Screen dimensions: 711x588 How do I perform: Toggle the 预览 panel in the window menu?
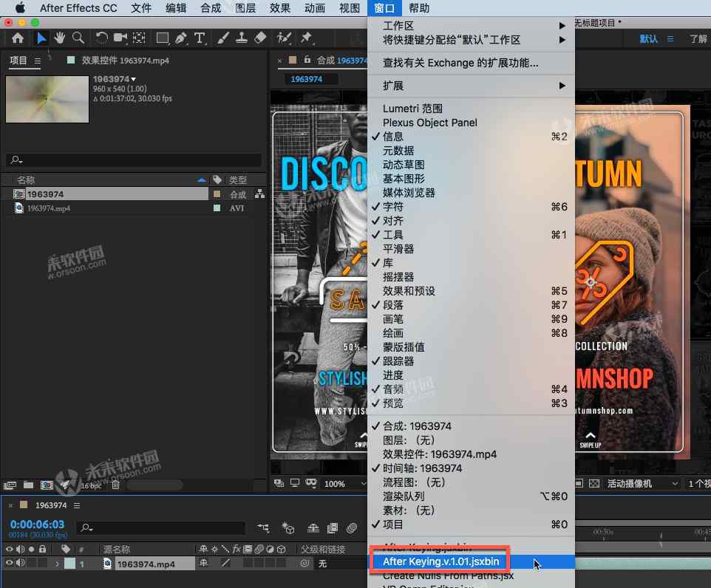tap(471, 403)
